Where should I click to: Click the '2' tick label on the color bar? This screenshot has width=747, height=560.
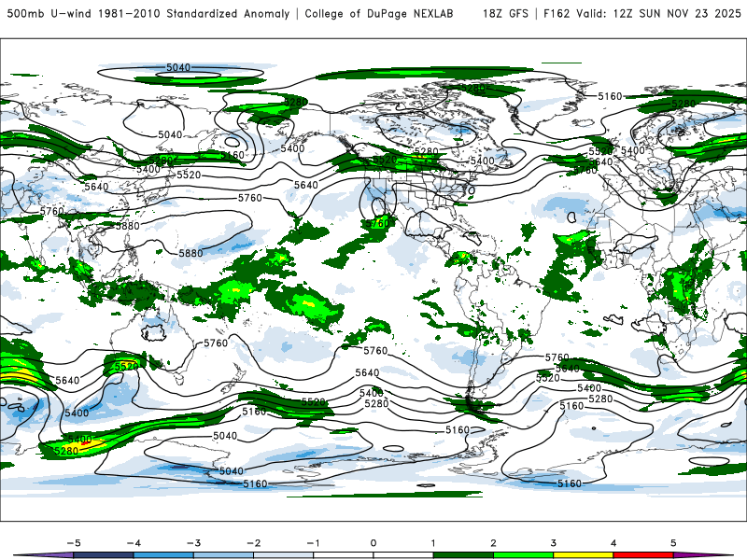click(493, 543)
